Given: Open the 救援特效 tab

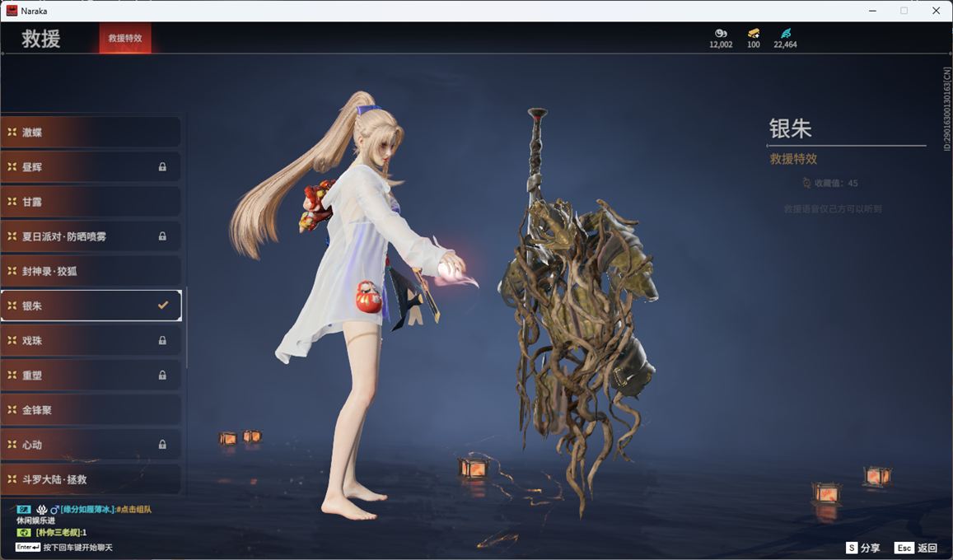Looking at the screenshot, I should [x=125, y=38].
